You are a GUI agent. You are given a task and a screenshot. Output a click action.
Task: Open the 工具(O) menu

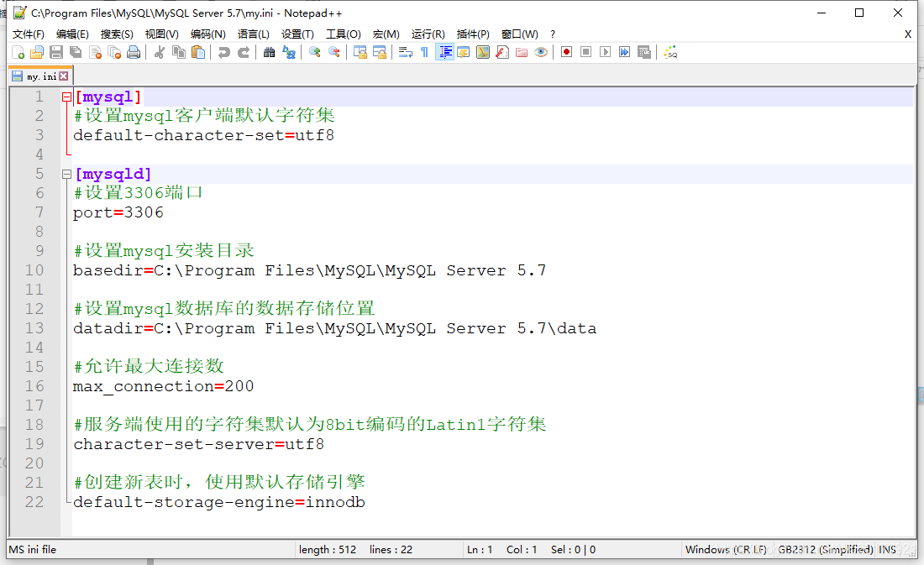[344, 34]
